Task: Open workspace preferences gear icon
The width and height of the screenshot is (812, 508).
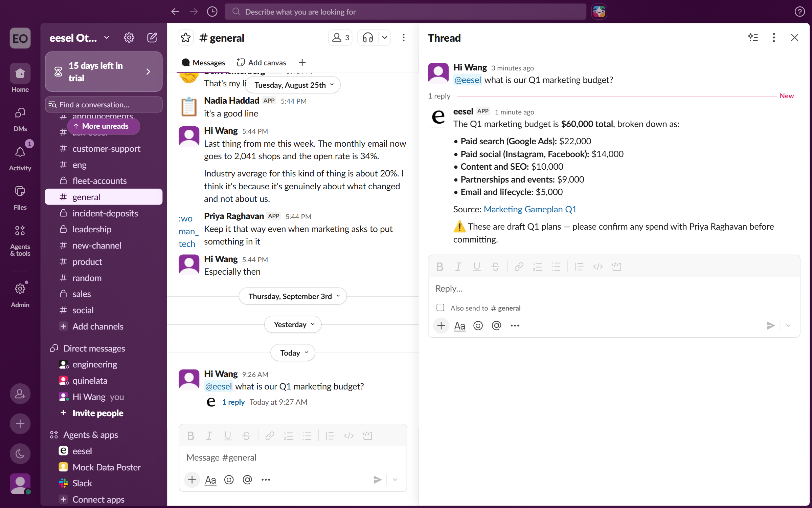Action: click(x=129, y=38)
